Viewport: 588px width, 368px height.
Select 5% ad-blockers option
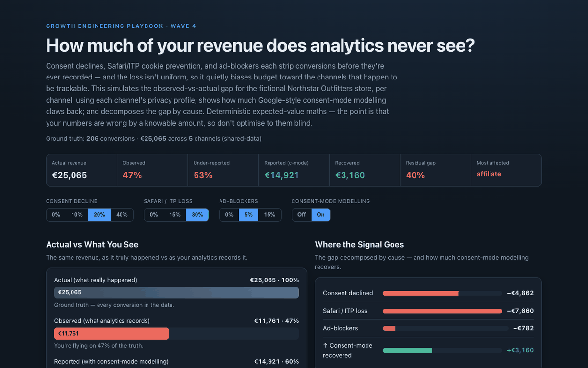pyautogui.click(x=248, y=215)
